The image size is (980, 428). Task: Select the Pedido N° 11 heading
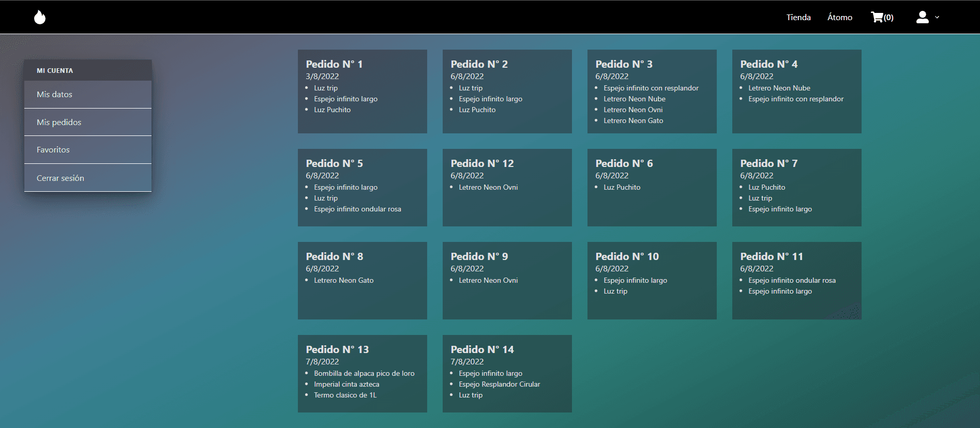(x=771, y=256)
